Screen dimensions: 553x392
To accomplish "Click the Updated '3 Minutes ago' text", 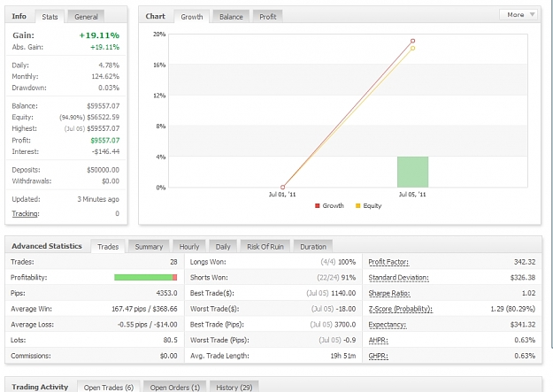I will (98, 199).
